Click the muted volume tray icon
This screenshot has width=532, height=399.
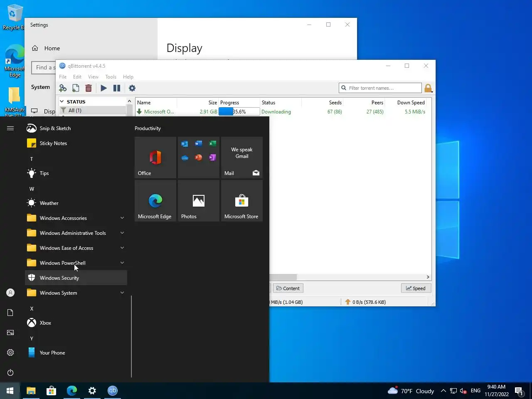463,391
